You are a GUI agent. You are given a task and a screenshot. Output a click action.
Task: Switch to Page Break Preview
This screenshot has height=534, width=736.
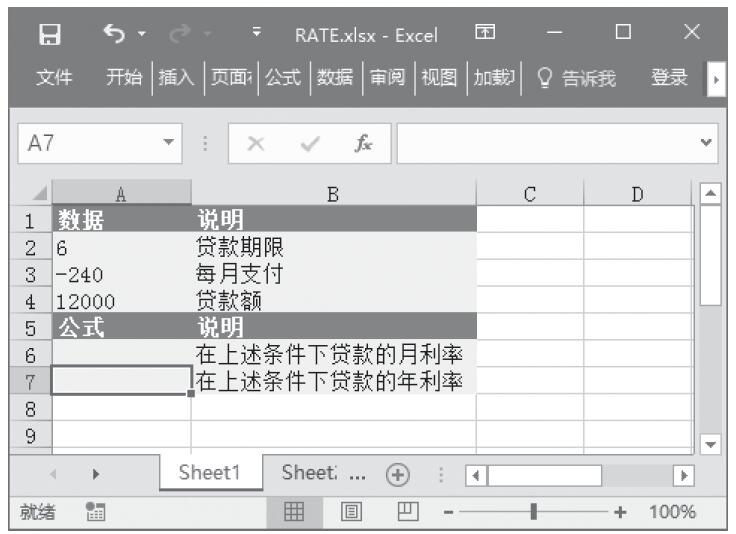point(407,512)
